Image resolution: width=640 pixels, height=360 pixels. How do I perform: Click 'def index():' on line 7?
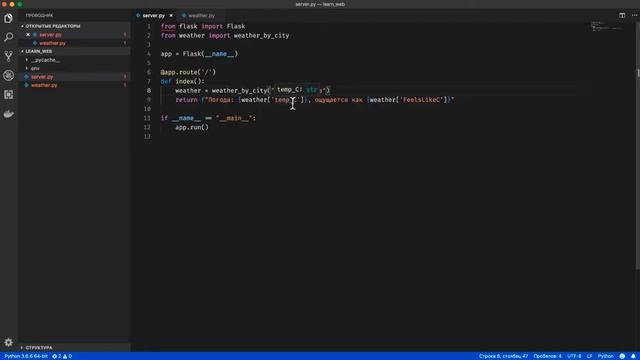pyautogui.click(x=182, y=81)
